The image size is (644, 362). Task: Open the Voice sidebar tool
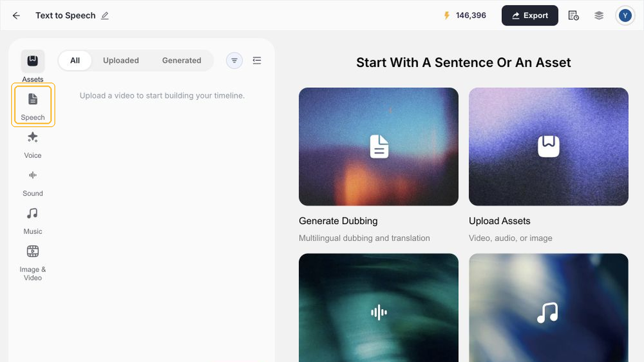point(33,145)
